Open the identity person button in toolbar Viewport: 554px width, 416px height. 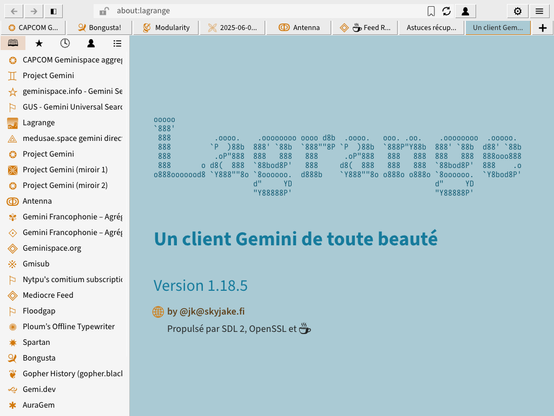click(465, 11)
